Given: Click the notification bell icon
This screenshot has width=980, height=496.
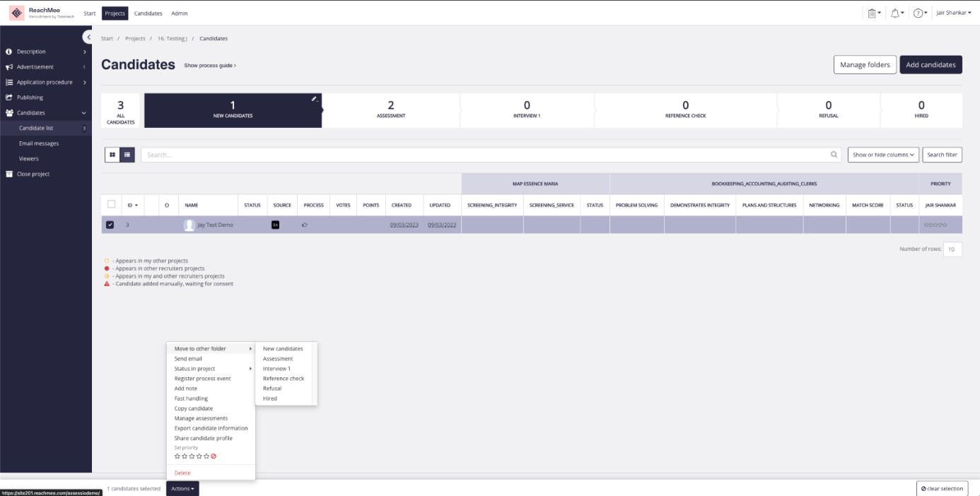Looking at the screenshot, I should 895,13.
